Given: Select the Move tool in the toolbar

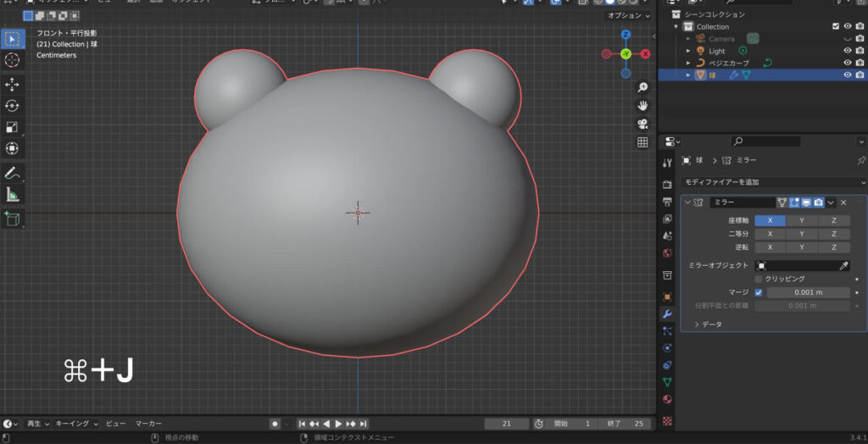Looking at the screenshot, I should [x=13, y=84].
